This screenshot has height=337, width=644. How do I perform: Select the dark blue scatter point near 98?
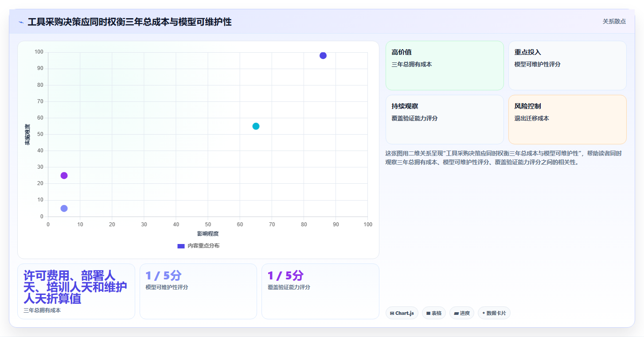click(323, 55)
